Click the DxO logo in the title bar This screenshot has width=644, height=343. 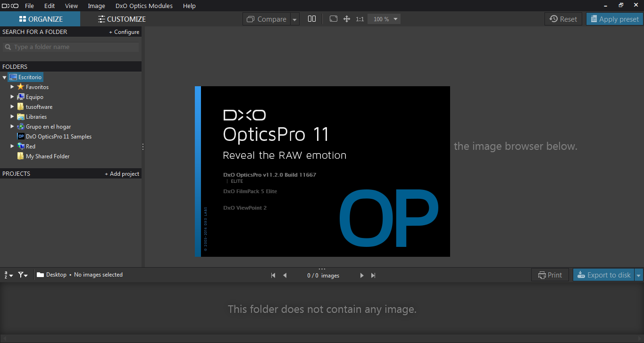pyautogui.click(x=10, y=6)
